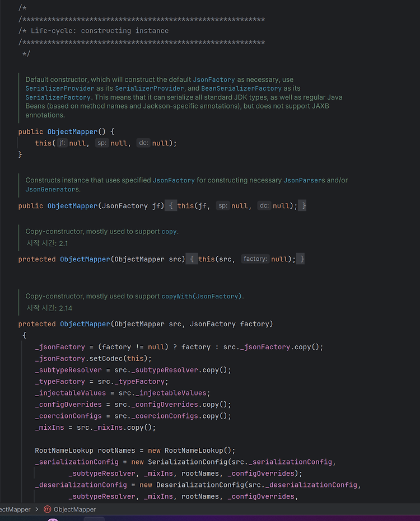Expand folded closing brace after this(jf, ...)
Viewport: 420px width, 521px height.
[x=302, y=206]
